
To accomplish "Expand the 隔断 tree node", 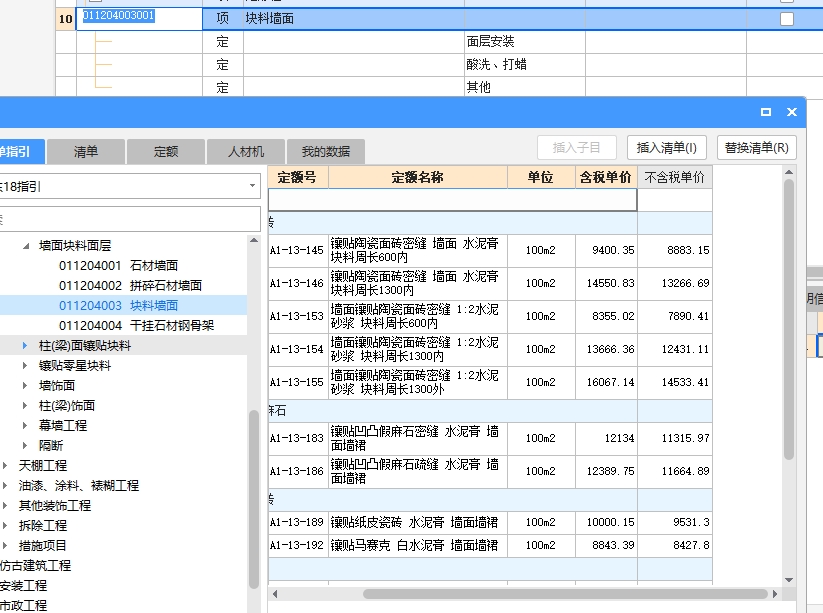I will pyautogui.click(x=25, y=445).
